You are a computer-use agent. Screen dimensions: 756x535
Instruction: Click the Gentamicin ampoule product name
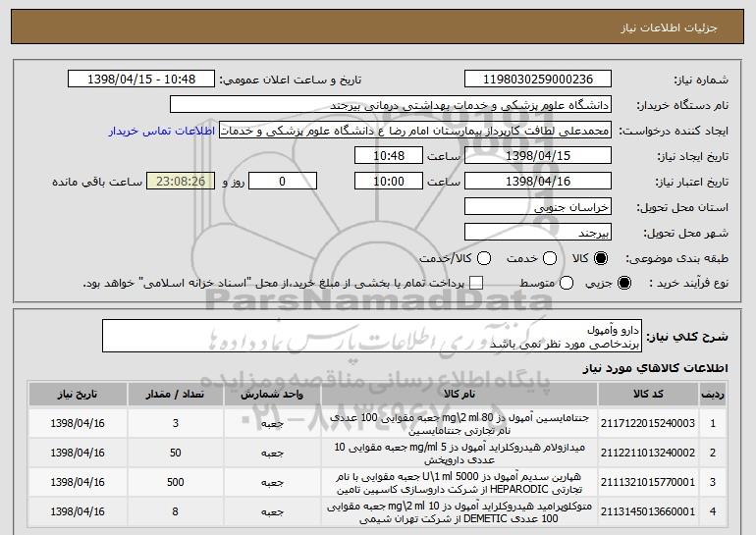[x=459, y=424]
